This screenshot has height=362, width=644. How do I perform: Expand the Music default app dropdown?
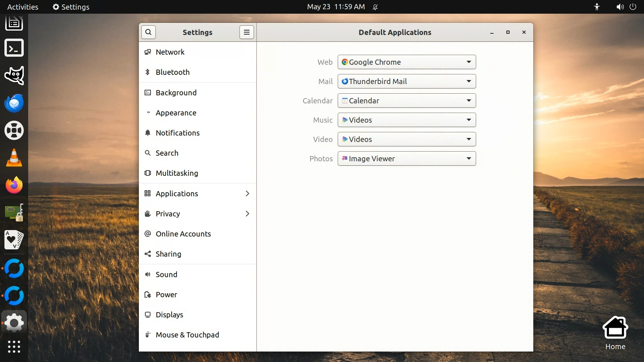[x=407, y=120]
